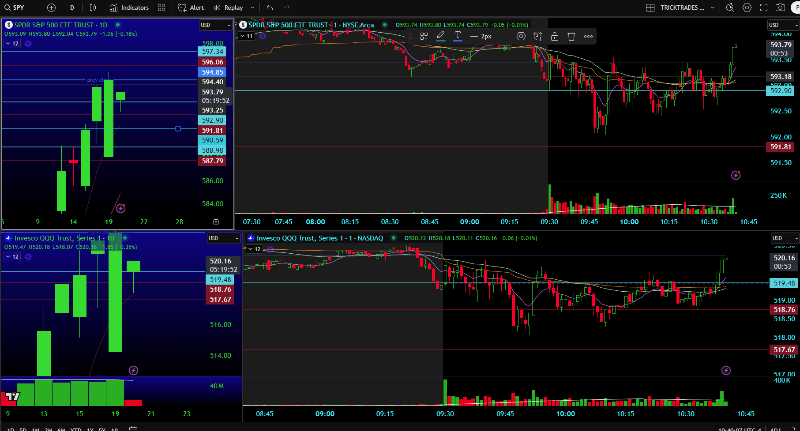Open USD currency dropdown on QQQ 1-minute chart
The width and height of the screenshot is (800, 431).
click(x=786, y=238)
